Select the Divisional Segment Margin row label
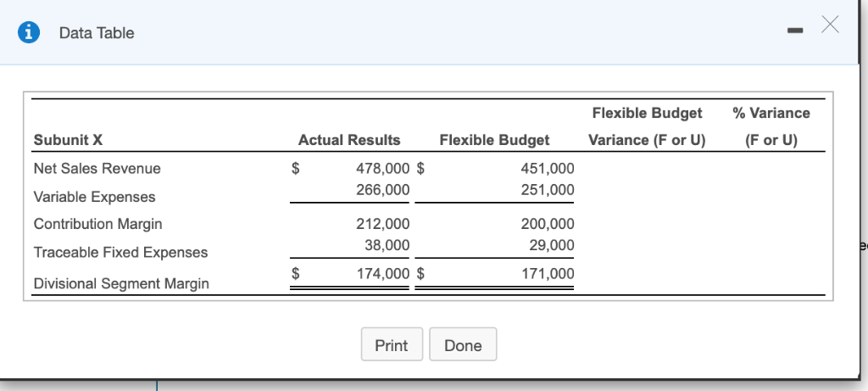This screenshot has height=391, width=868. click(x=121, y=283)
